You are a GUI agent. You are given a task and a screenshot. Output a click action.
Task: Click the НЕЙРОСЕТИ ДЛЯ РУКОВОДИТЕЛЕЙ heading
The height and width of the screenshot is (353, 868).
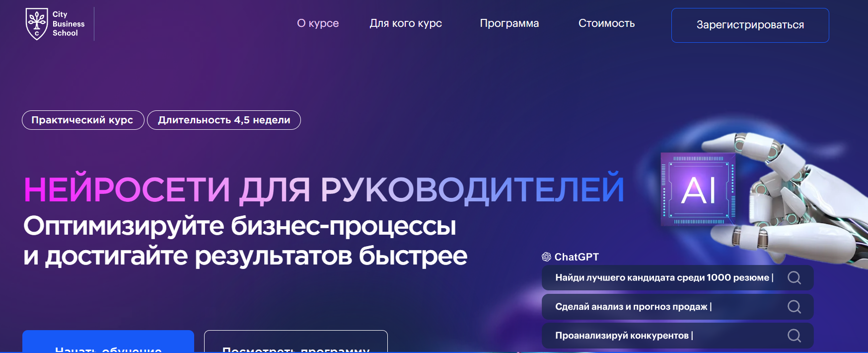324,189
